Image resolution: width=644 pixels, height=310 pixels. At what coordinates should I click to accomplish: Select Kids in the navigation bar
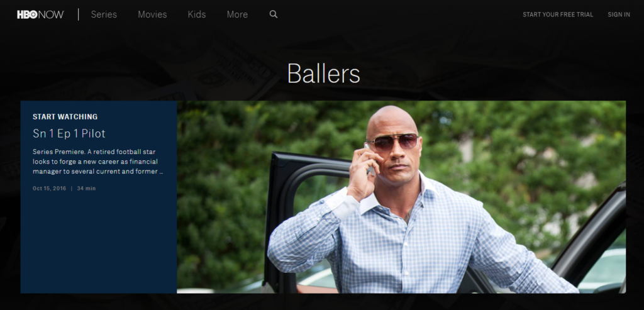pos(197,14)
